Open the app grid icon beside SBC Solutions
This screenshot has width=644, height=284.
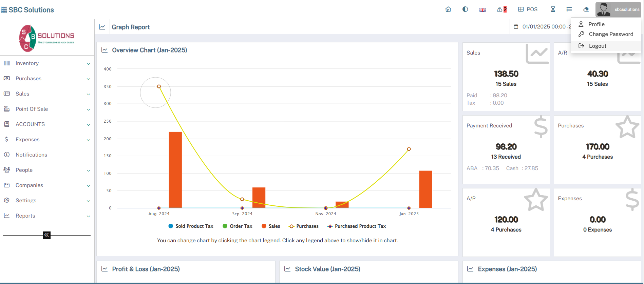(4, 10)
